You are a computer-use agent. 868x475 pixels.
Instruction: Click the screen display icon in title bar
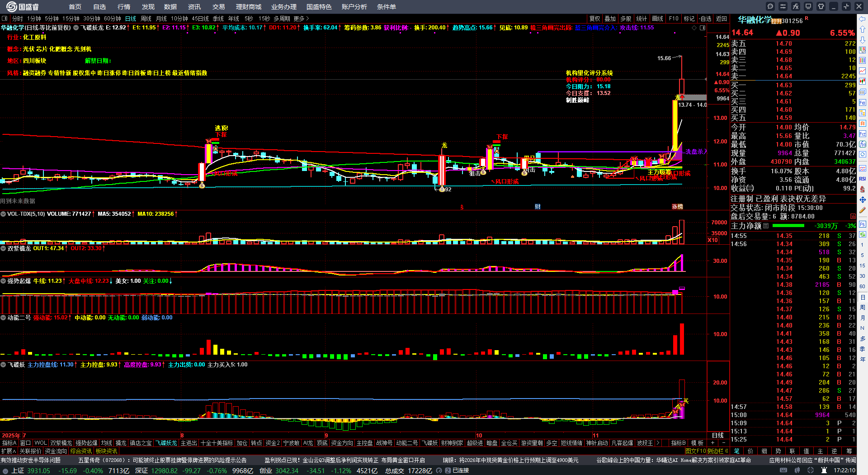808,6
